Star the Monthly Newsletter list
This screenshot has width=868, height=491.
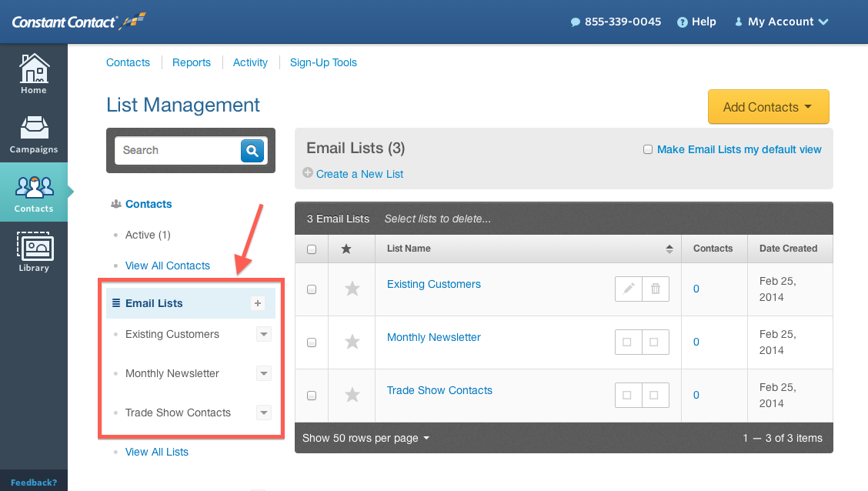tap(352, 342)
